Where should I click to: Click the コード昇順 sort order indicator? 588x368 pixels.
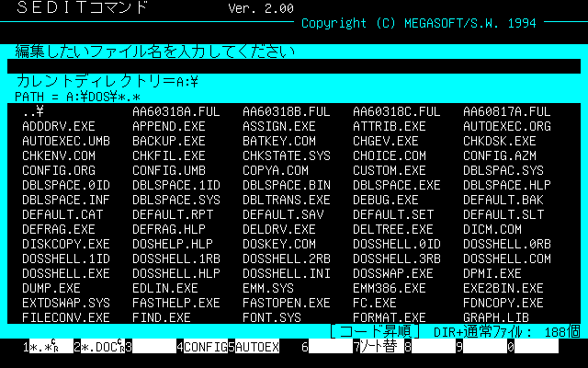375,331
